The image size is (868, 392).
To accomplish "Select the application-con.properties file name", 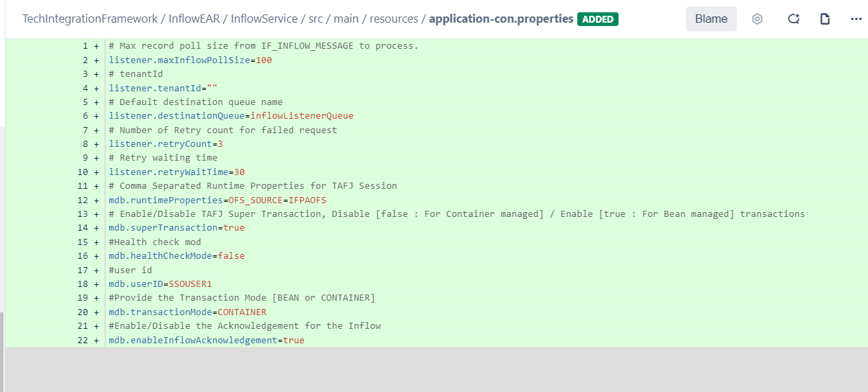I will (500, 19).
